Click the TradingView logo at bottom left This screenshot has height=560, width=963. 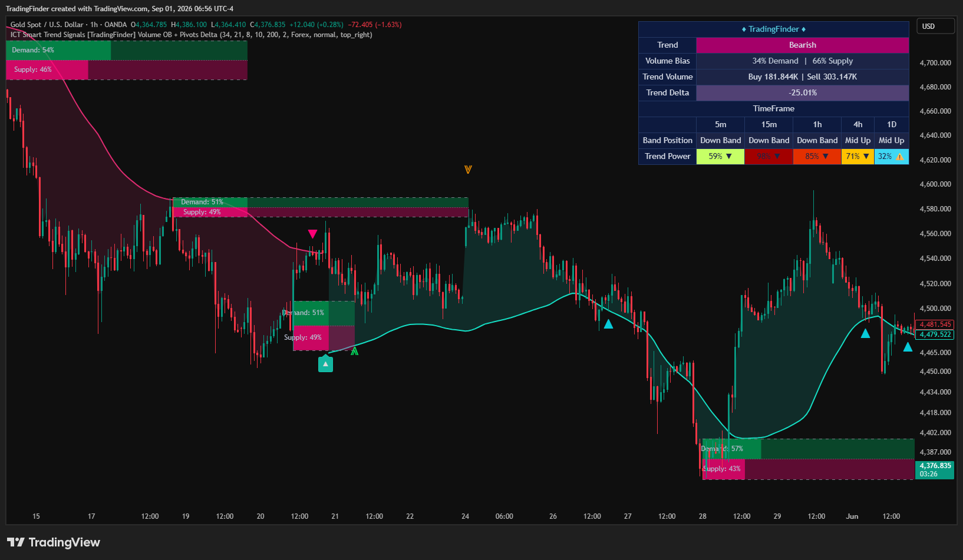(54, 542)
